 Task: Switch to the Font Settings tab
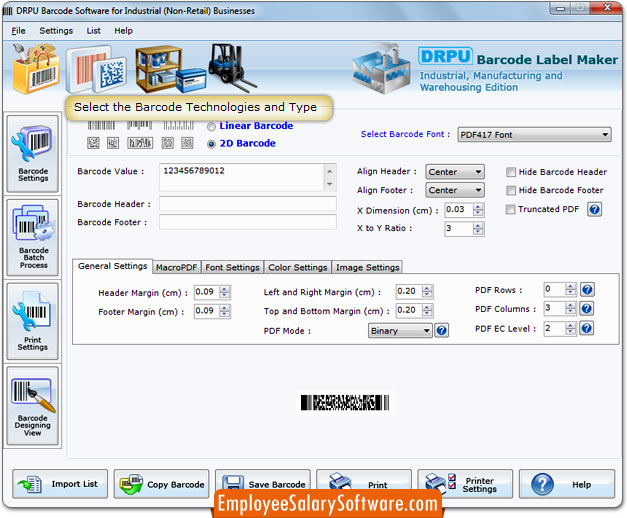click(232, 267)
